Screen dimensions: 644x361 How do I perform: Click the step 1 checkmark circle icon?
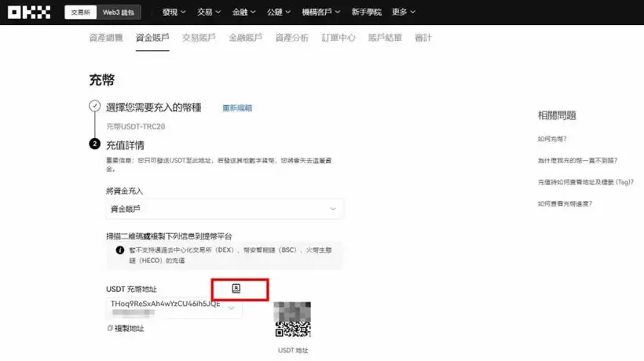tap(94, 106)
